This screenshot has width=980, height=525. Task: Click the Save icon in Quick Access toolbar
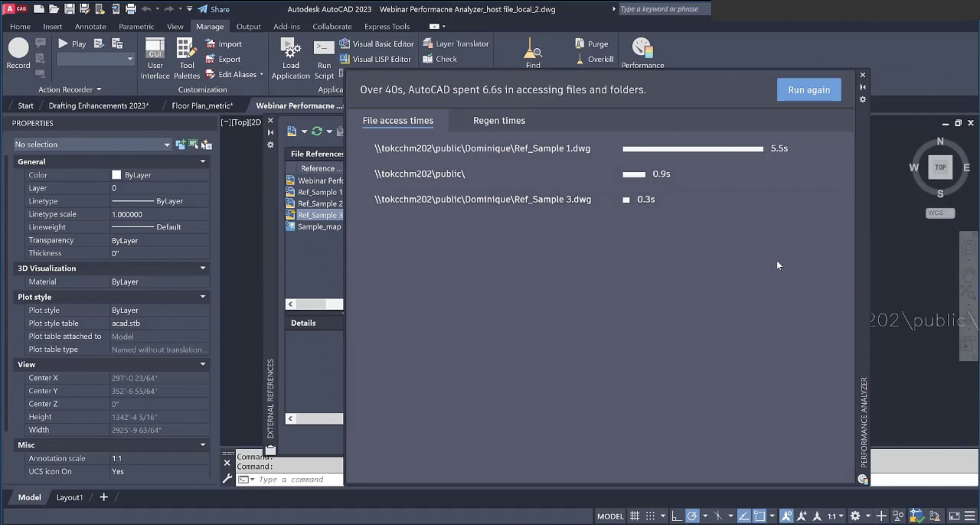tap(69, 9)
